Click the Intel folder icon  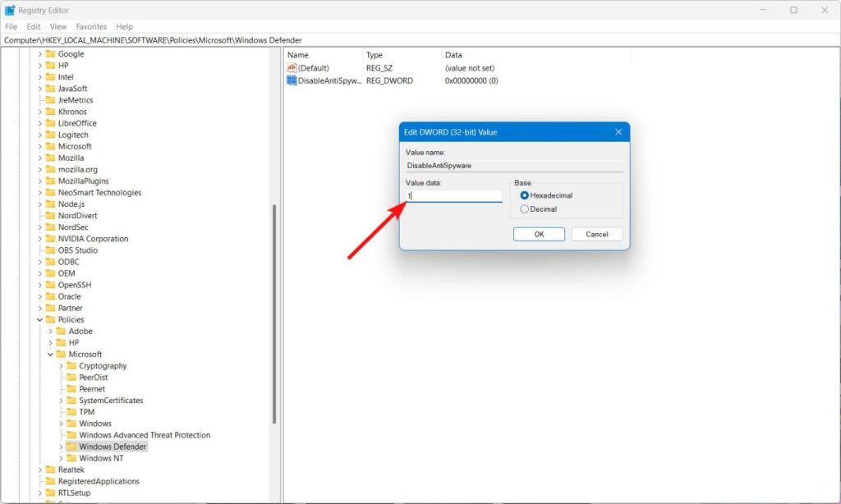[50, 76]
